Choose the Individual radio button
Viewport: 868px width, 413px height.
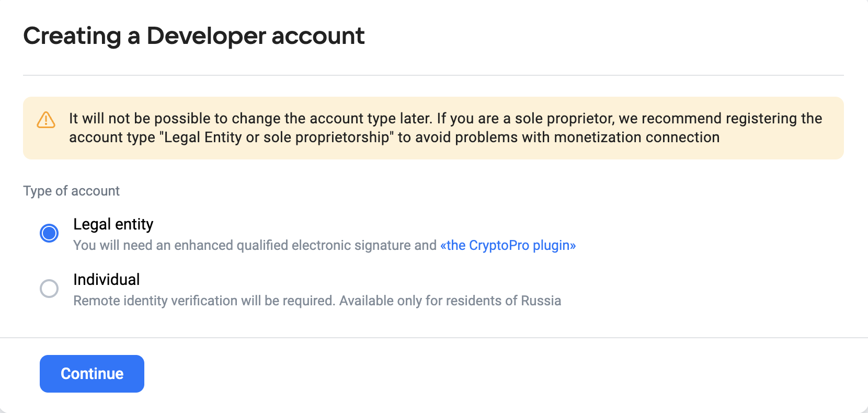pyautogui.click(x=49, y=289)
